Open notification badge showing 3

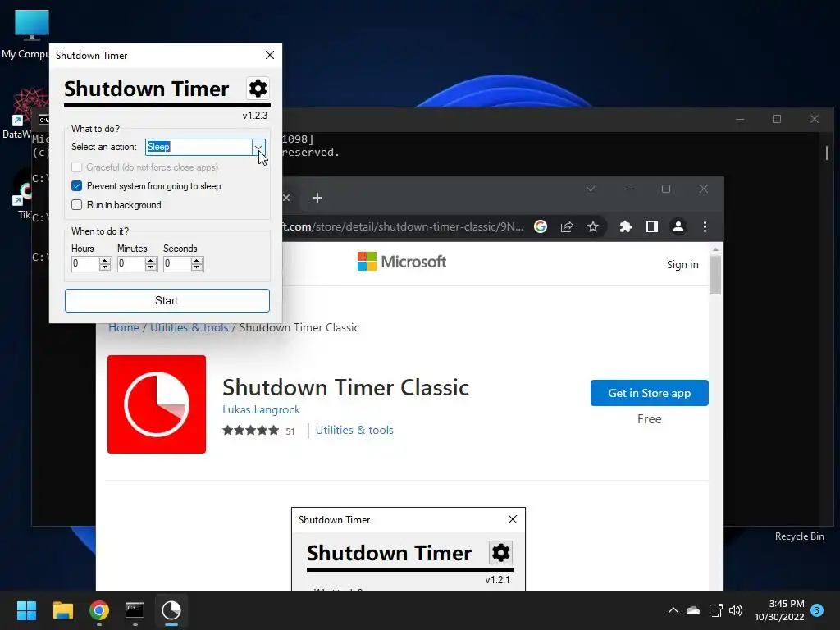pos(817,610)
